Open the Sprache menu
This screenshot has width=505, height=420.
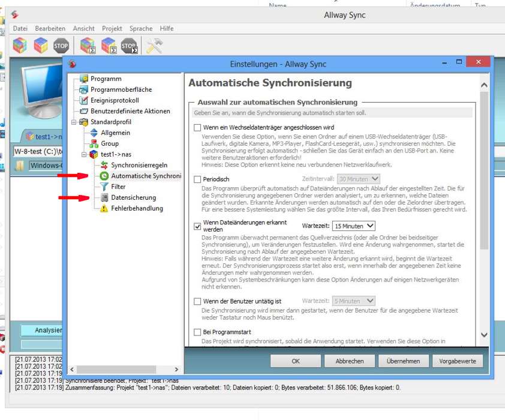(141, 28)
